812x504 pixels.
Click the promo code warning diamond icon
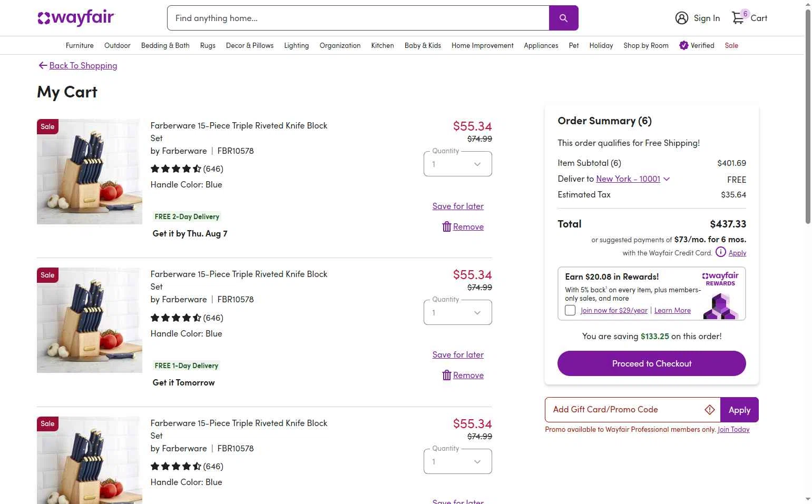[710, 410]
